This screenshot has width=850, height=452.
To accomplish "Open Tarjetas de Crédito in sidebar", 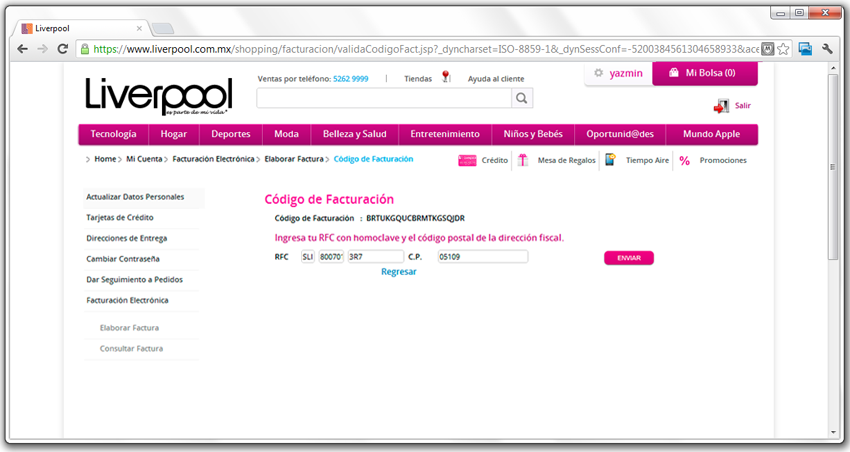I will pyautogui.click(x=120, y=217).
